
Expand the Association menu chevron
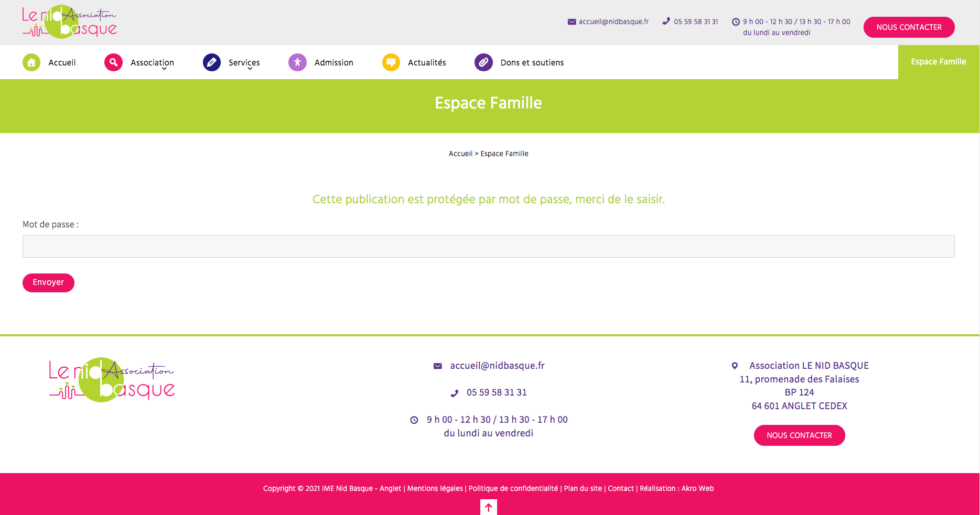[x=164, y=69]
